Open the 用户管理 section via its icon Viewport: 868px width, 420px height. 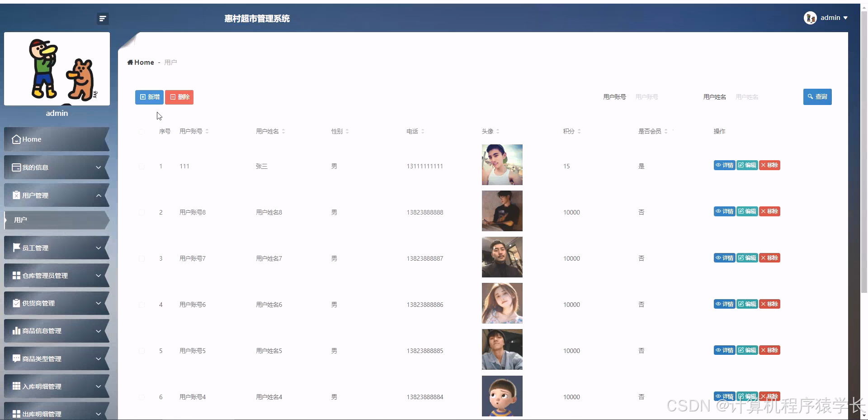click(x=16, y=195)
